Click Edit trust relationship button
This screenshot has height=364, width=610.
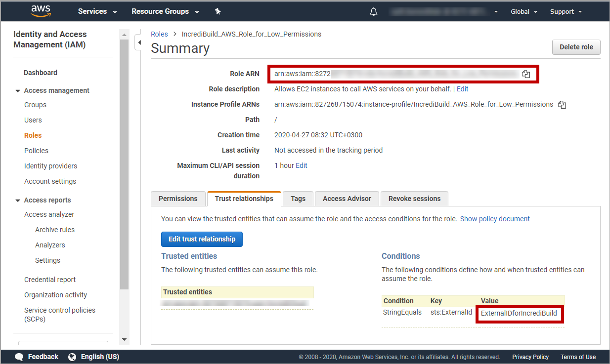(202, 239)
